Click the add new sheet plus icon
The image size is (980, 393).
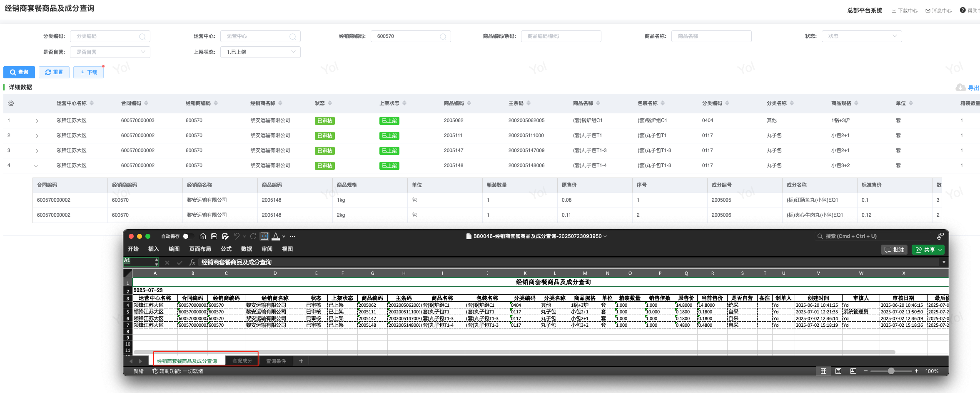tap(301, 361)
